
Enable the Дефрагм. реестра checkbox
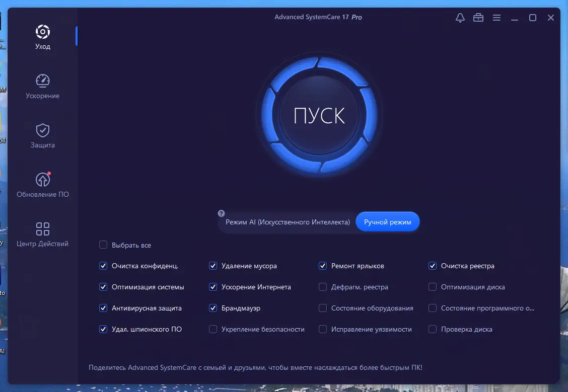(322, 287)
